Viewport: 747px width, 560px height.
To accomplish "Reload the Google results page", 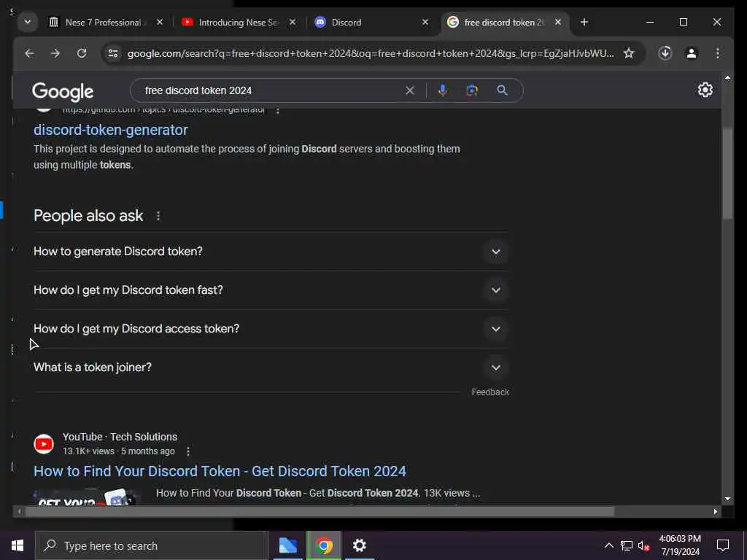I will tap(82, 53).
